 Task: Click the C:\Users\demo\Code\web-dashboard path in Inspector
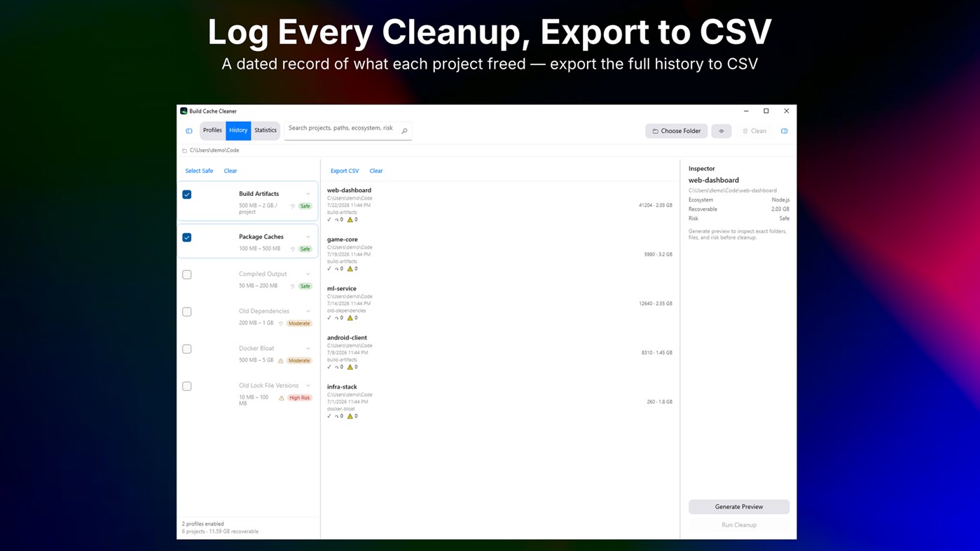pyautogui.click(x=733, y=190)
